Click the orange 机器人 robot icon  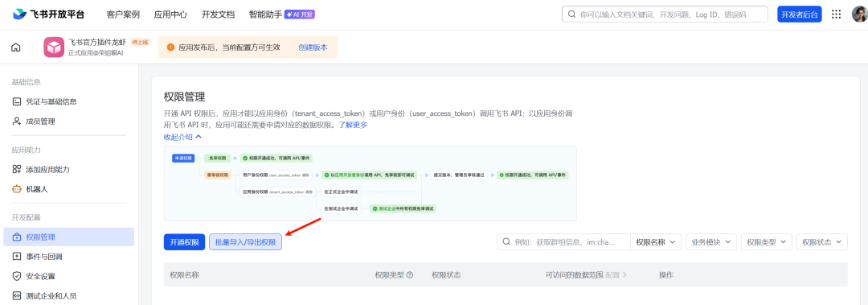[17, 188]
